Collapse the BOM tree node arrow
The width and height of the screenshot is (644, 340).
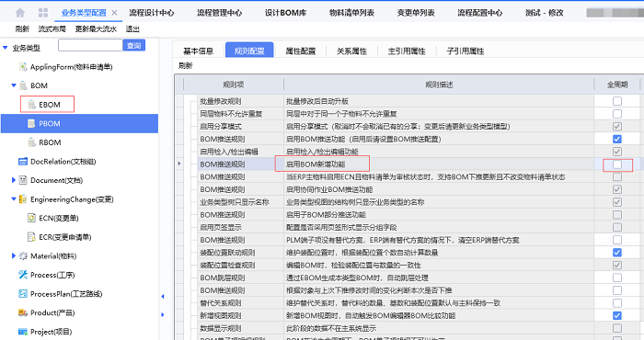tap(14, 85)
